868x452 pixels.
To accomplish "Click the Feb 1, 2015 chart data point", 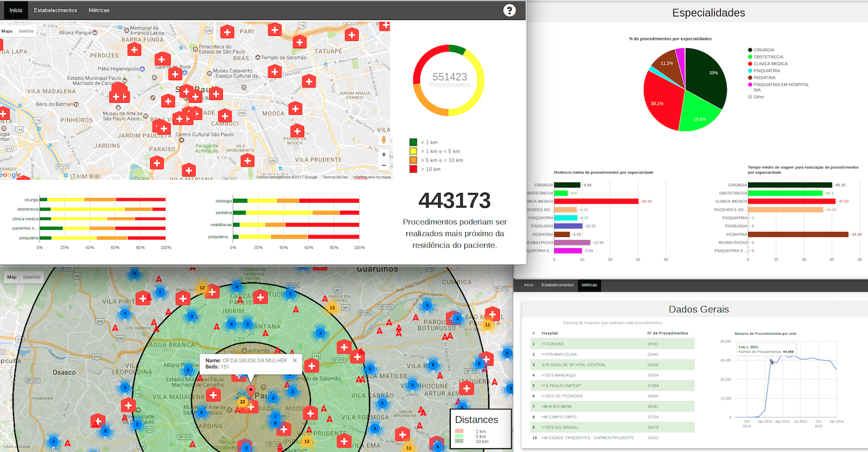I will pyautogui.click(x=772, y=361).
